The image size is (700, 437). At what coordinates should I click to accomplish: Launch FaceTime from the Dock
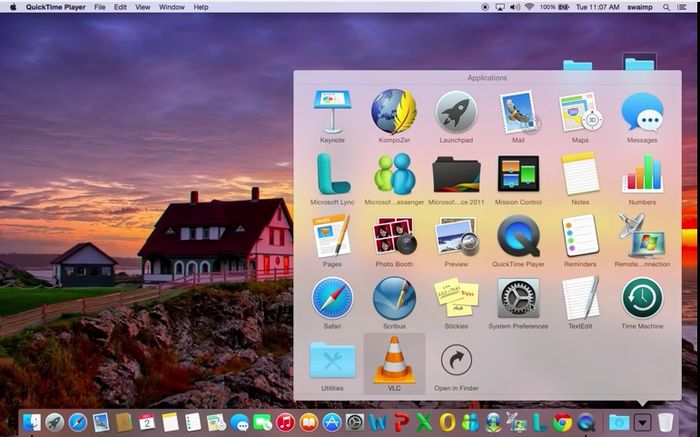[262, 422]
